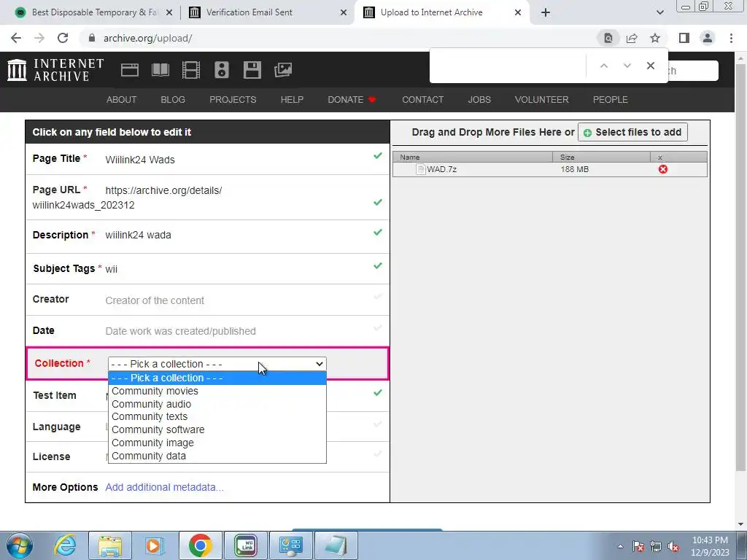Open the Web archive icon in header
This screenshot has width=747, height=560.
pyautogui.click(x=130, y=70)
